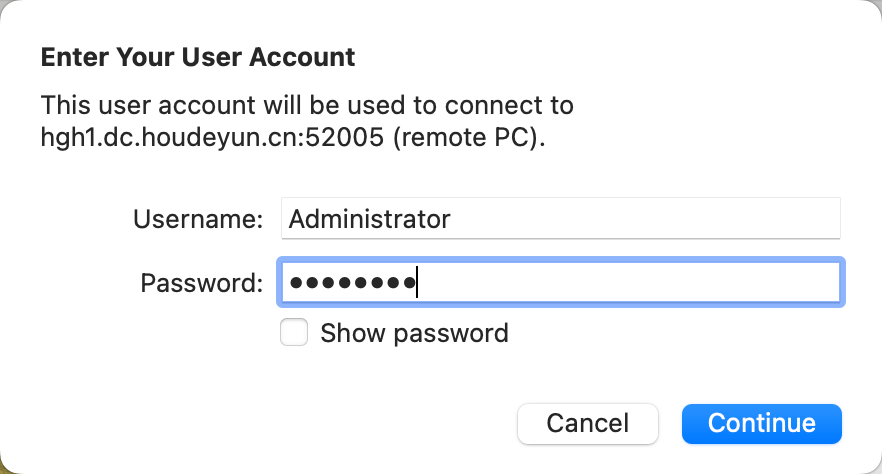Viewport: 882px width, 474px height.
Task: Click the description text about user account
Action: pyautogui.click(x=307, y=105)
